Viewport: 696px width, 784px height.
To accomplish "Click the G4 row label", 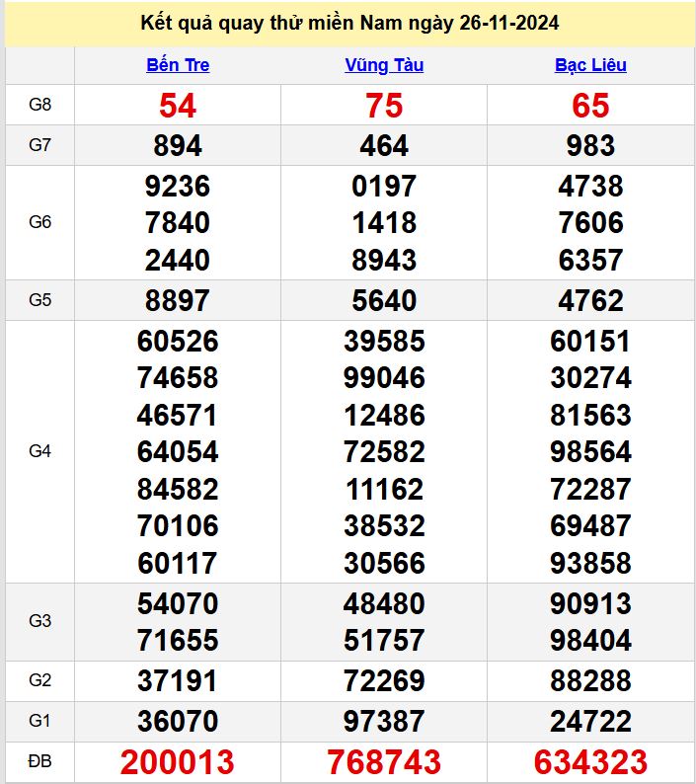I will (40, 451).
